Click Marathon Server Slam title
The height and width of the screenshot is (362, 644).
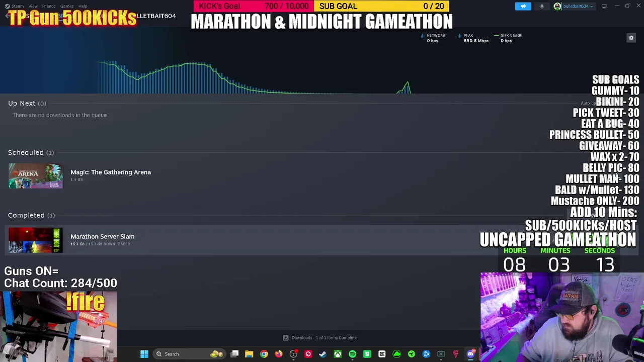(x=103, y=236)
